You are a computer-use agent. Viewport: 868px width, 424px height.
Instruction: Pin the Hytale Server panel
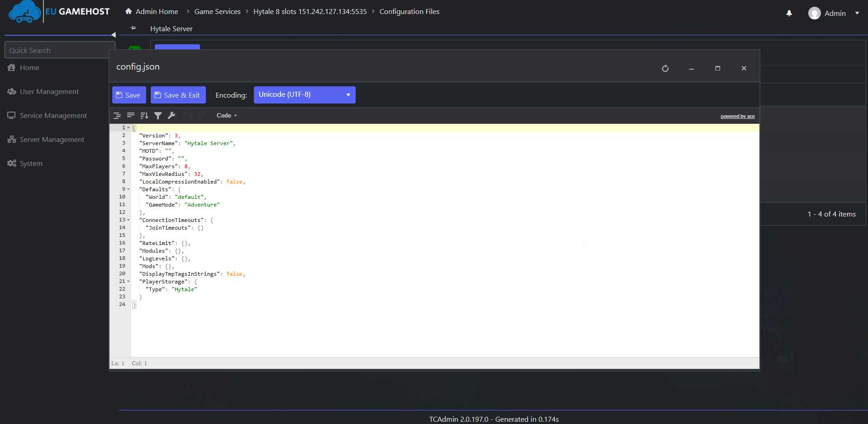(133, 28)
